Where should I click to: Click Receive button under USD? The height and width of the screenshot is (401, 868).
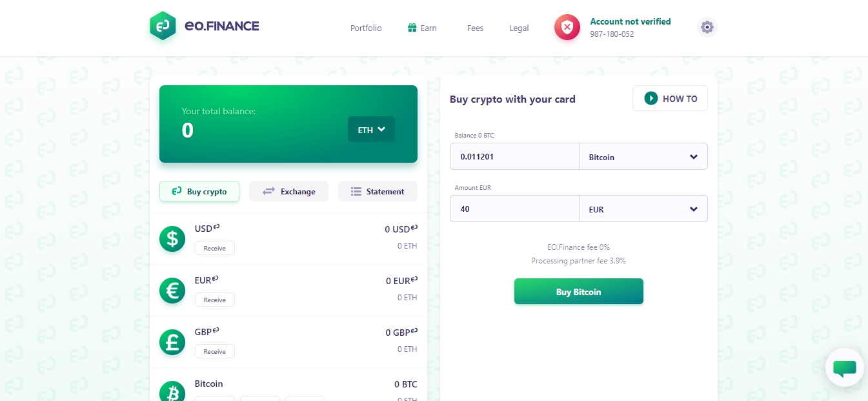point(215,248)
